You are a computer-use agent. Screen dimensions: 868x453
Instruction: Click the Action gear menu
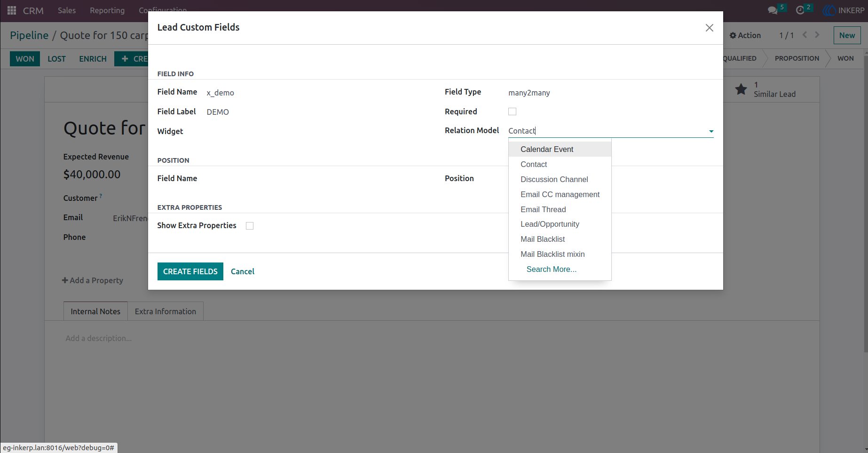click(745, 35)
